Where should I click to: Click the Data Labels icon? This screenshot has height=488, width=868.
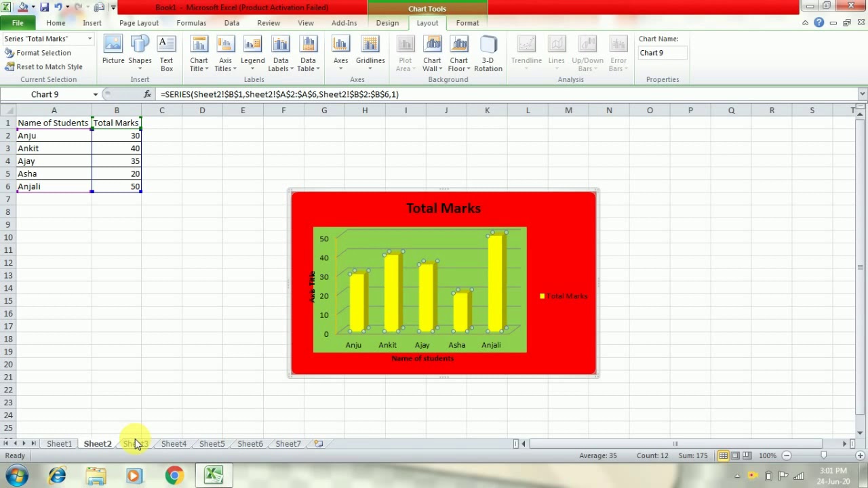click(280, 54)
